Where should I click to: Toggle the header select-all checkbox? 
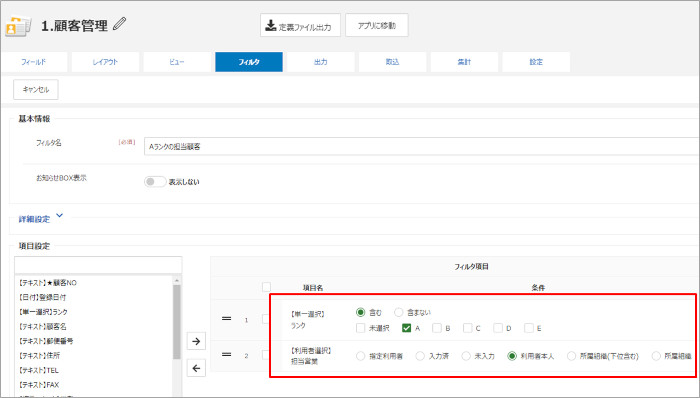(267, 287)
